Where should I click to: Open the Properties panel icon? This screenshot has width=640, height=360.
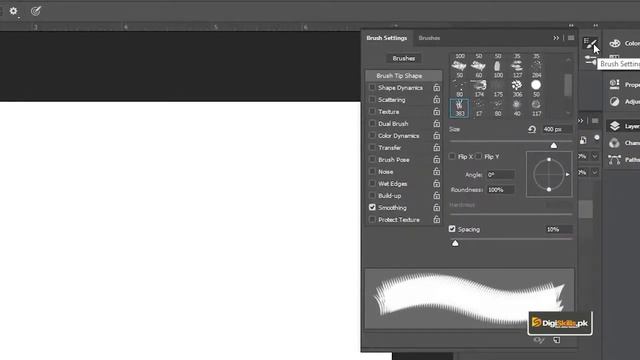click(615, 84)
